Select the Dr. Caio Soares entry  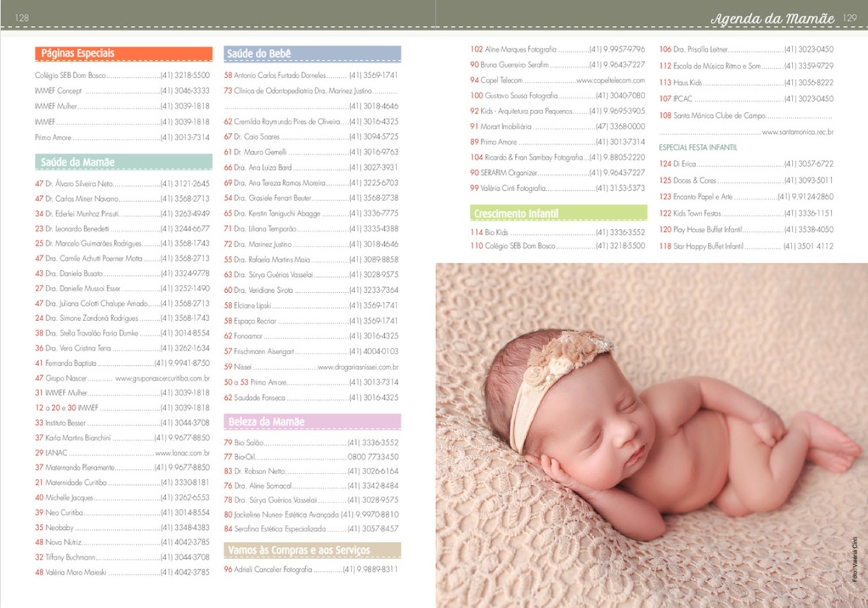point(312,137)
